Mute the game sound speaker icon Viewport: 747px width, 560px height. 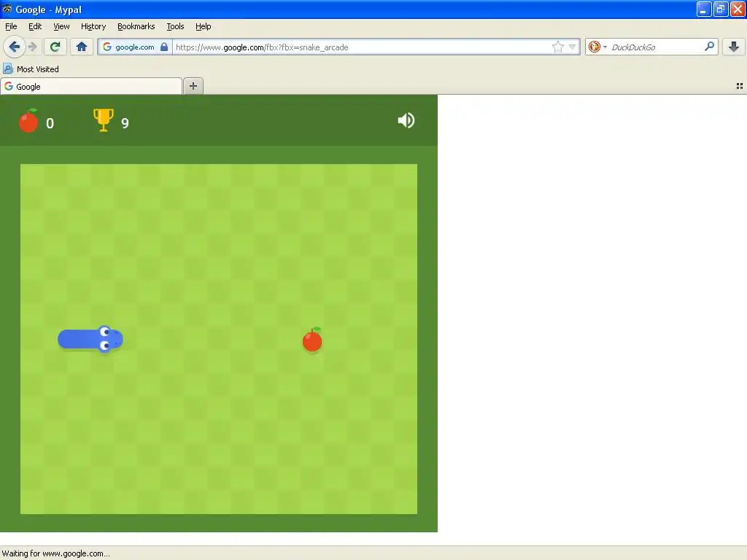(406, 120)
